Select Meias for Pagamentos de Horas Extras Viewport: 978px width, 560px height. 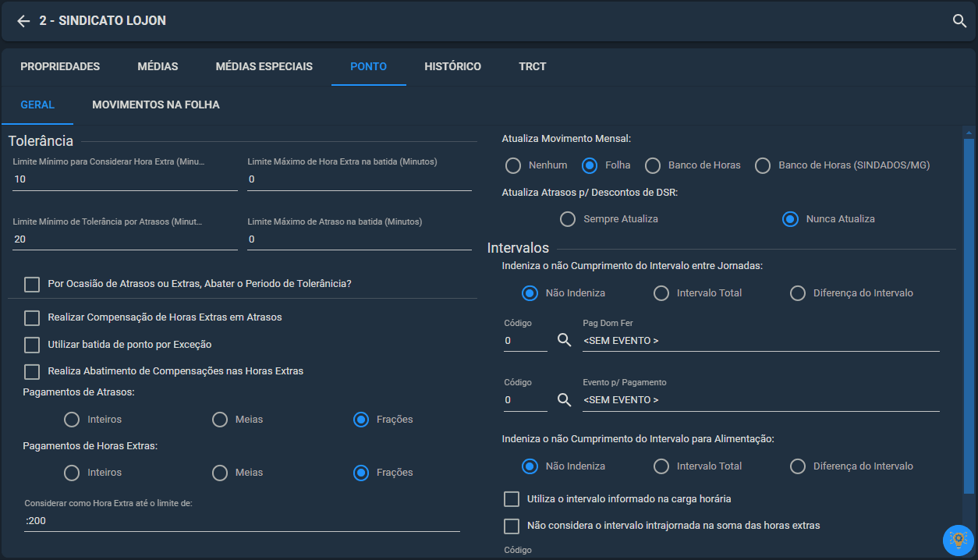pyautogui.click(x=220, y=472)
